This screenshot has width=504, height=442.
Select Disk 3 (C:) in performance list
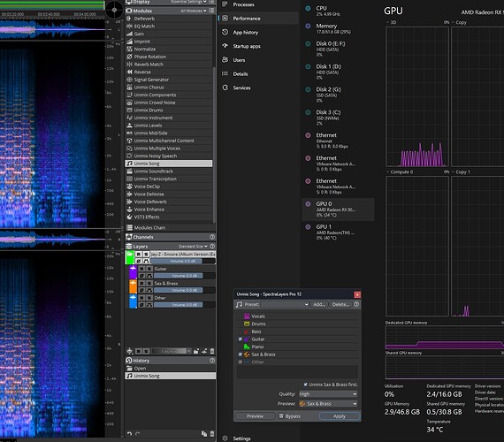click(x=338, y=118)
